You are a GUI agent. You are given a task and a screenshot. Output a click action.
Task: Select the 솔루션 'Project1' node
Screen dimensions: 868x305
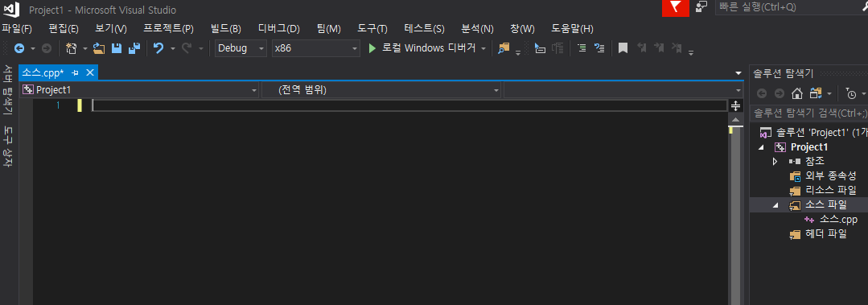[821, 133]
